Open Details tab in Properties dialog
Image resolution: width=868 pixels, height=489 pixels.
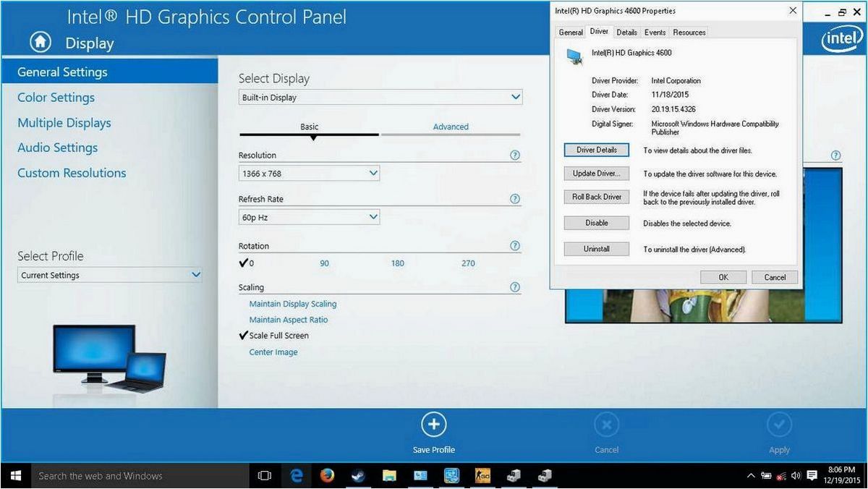tap(627, 33)
